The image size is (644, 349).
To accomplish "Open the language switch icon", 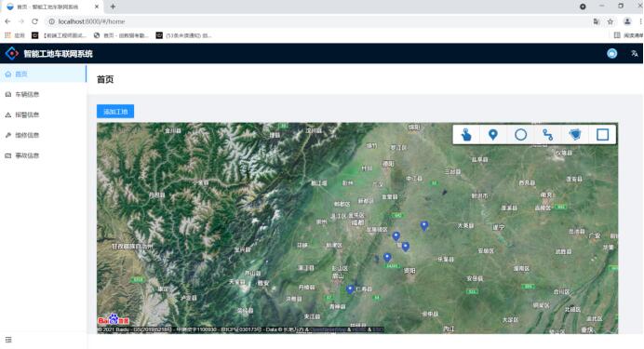I will coord(635,53).
